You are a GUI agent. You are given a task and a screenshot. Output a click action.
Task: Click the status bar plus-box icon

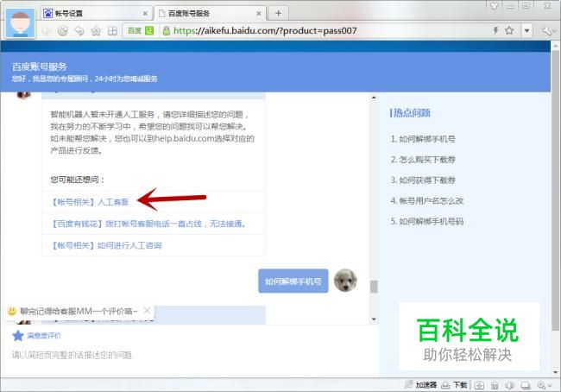(479, 386)
